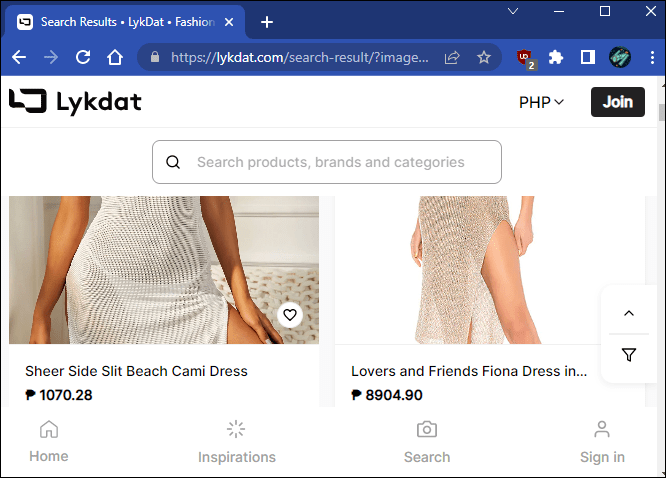Open the Chrome extensions puzzle icon
Viewport: 666px width, 478px height.
(x=556, y=58)
